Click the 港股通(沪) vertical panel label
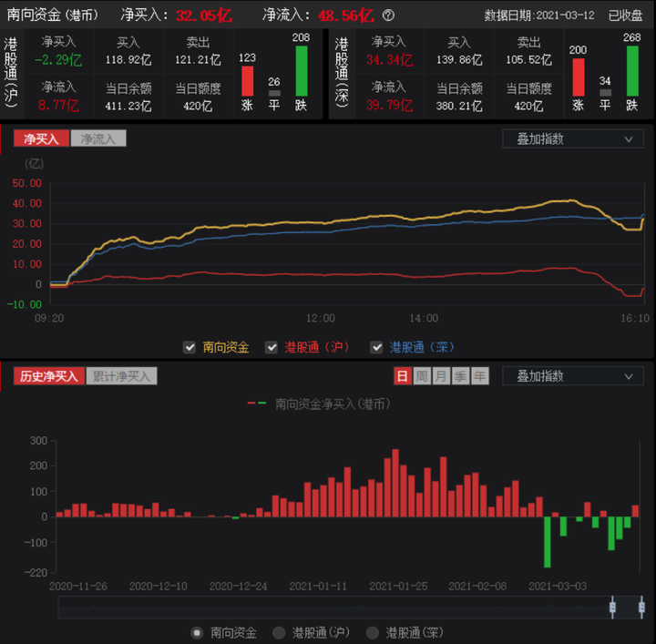 (11, 72)
